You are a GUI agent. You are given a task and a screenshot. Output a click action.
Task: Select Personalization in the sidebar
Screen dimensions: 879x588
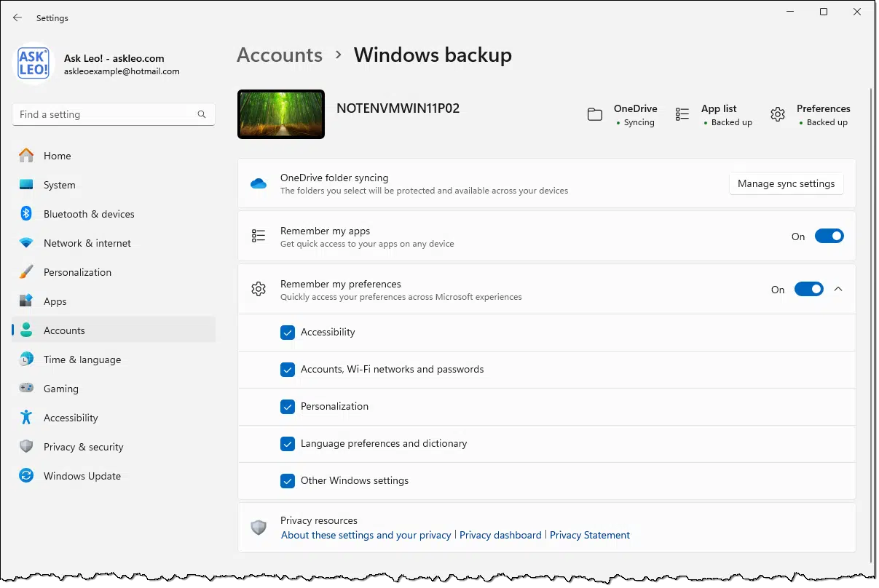coord(114,272)
